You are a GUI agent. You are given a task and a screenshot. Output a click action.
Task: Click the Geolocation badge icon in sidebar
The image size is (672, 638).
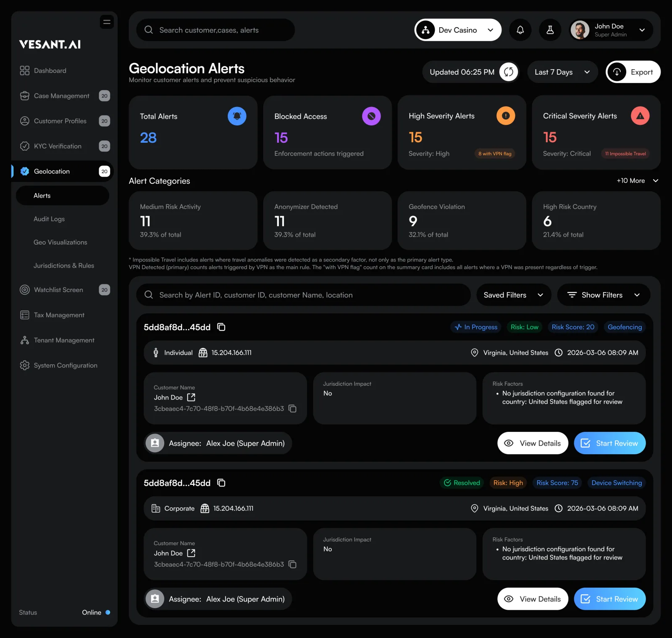point(25,171)
